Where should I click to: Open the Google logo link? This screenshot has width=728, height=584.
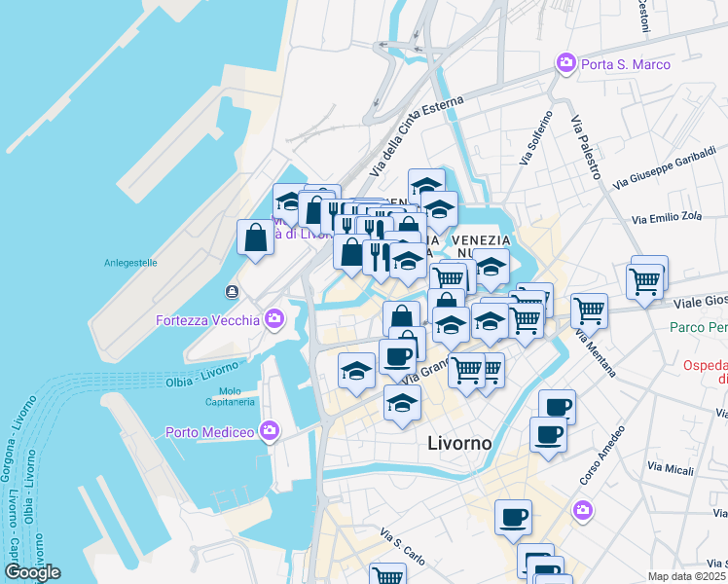click(32, 573)
